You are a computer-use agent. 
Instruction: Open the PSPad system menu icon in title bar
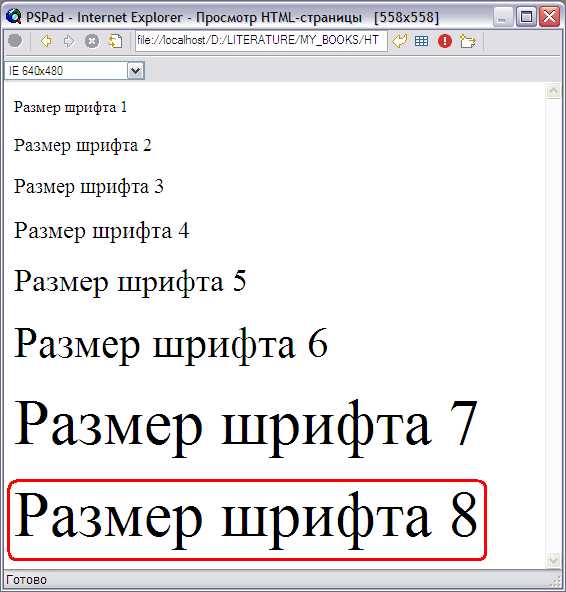(14, 17)
